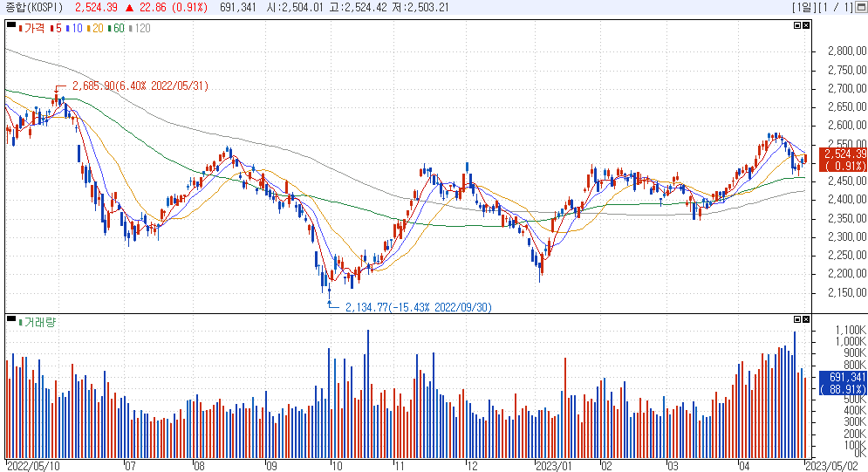Image resolution: width=868 pixels, height=472 pixels.
Task: Click the 2023/05/02 end date label
Action: click(832, 466)
